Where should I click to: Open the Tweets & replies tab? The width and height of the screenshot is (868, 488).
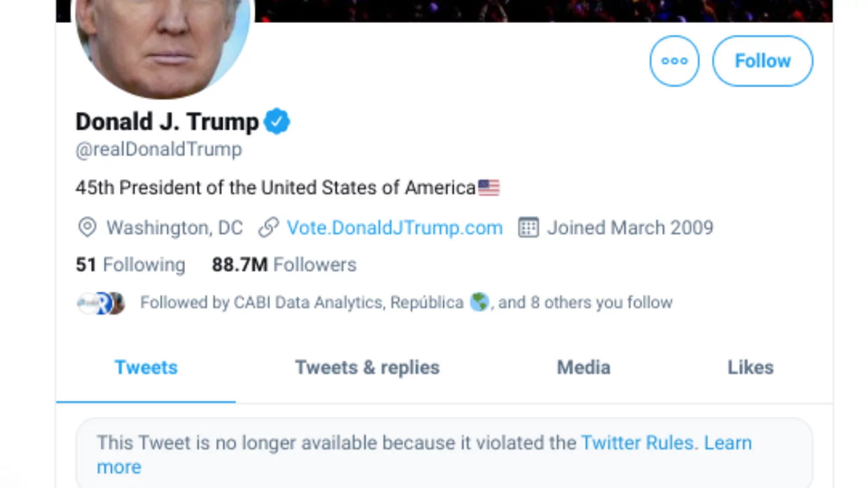367,368
